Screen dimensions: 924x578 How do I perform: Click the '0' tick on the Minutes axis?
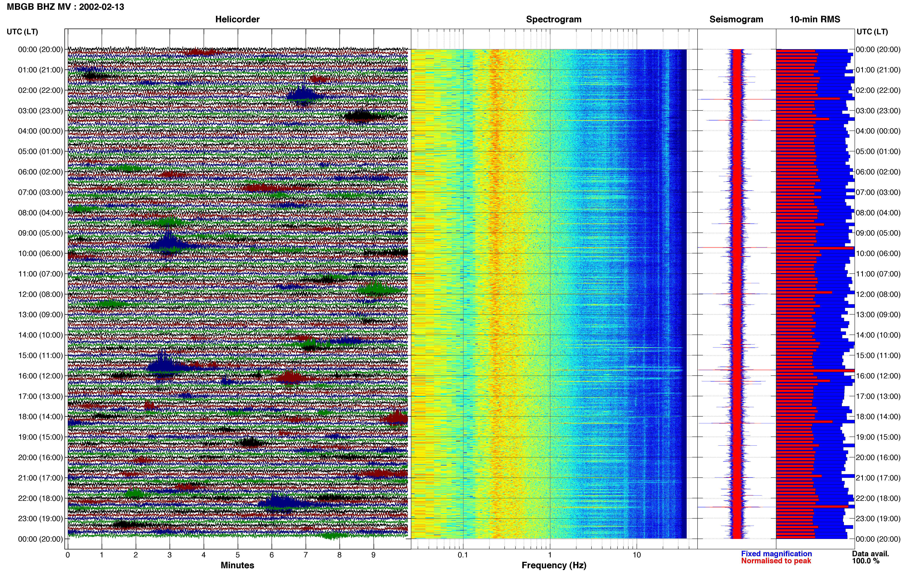[x=68, y=555]
